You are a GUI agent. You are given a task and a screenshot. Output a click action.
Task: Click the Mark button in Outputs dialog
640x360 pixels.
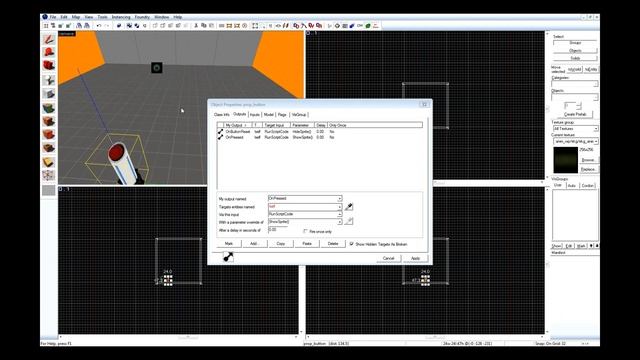[229, 244]
